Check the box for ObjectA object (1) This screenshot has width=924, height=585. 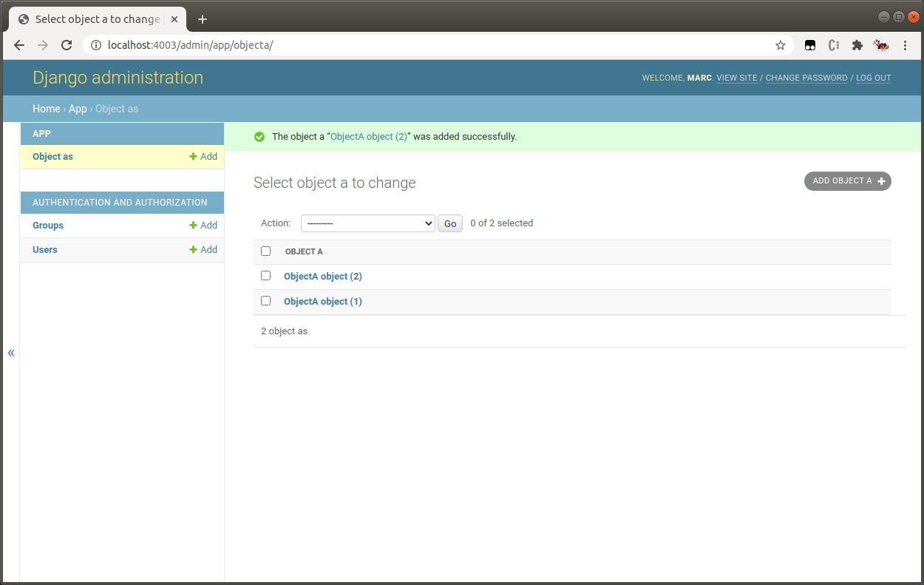click(x=266, y=301)
